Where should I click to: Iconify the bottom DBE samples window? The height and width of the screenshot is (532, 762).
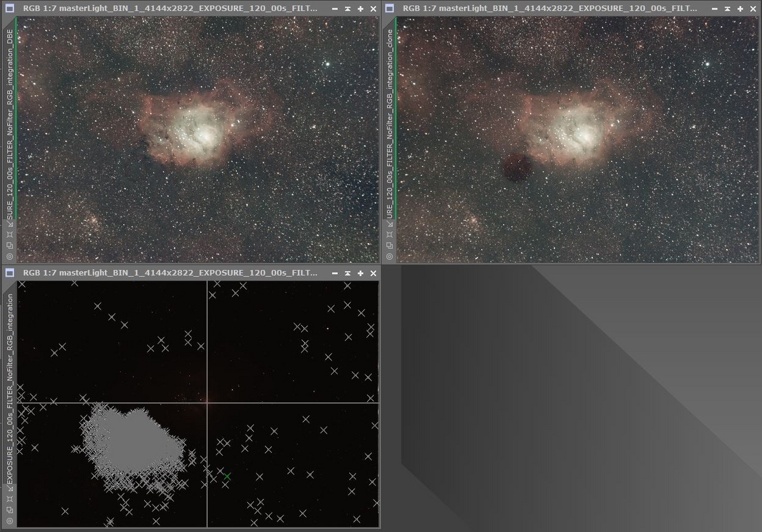tap(335, 273)
